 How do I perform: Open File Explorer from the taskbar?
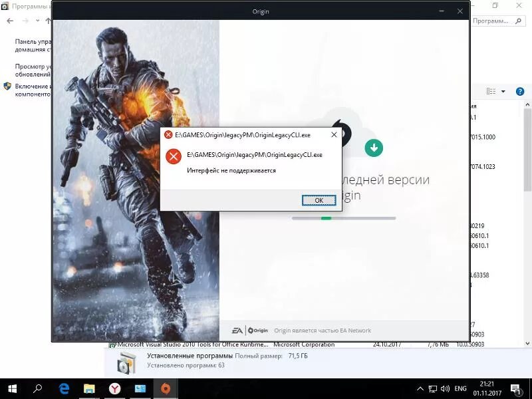(89, 388)
